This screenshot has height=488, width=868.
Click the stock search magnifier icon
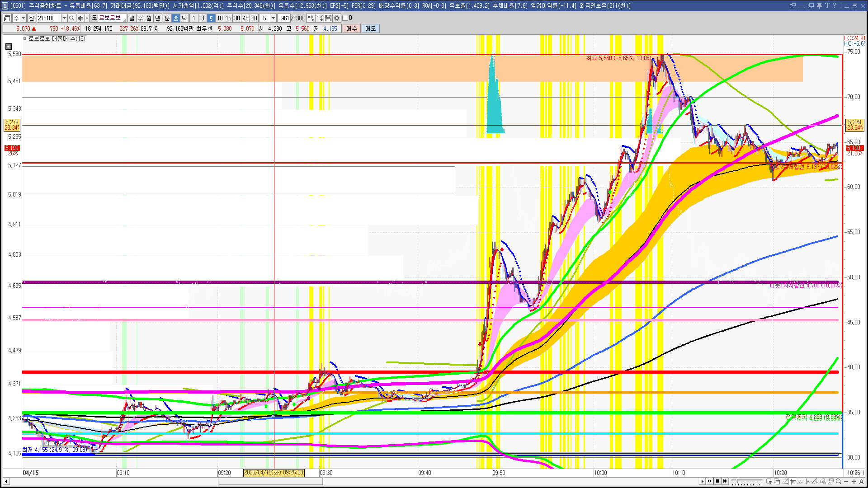pos(71,18)
